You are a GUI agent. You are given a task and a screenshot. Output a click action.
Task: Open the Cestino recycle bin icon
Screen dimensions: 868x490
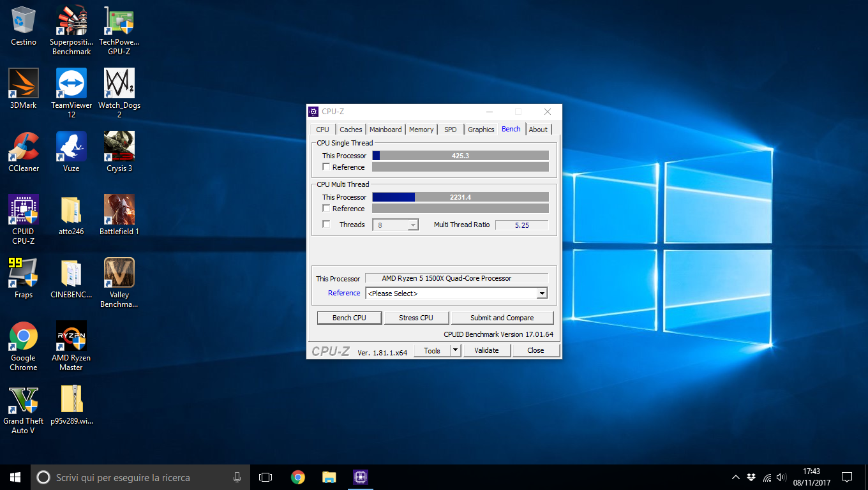(x=24, y=26)
